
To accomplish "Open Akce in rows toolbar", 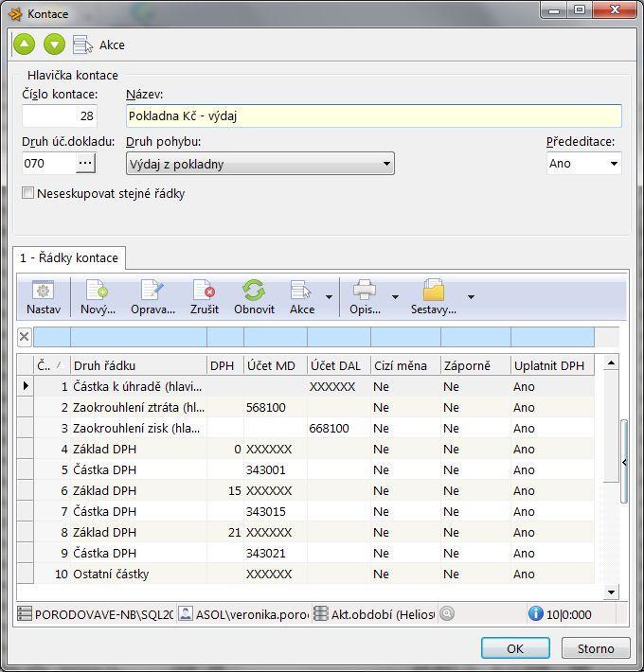I will click(302, 297).
